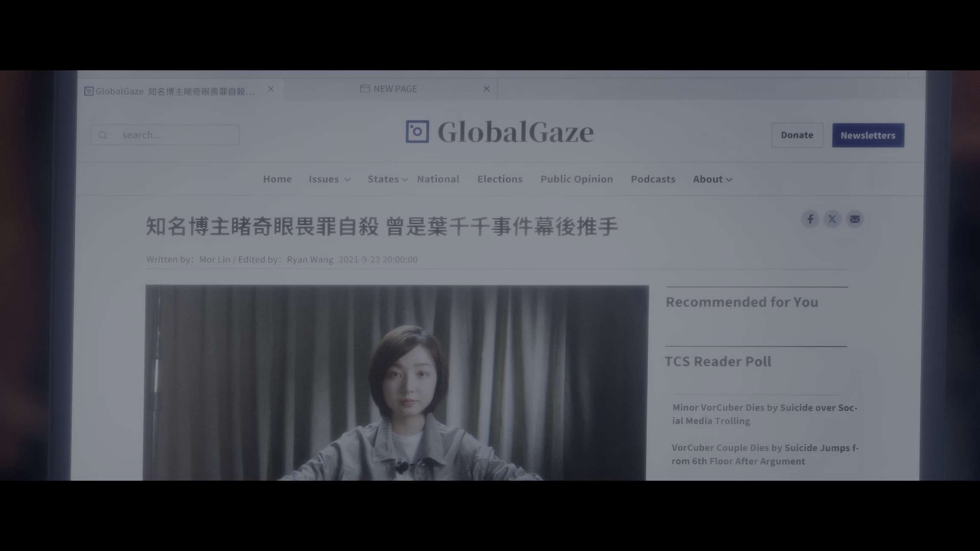
Task: Close the GlobalGaze browser tab
Action: (x=271, y=89)
